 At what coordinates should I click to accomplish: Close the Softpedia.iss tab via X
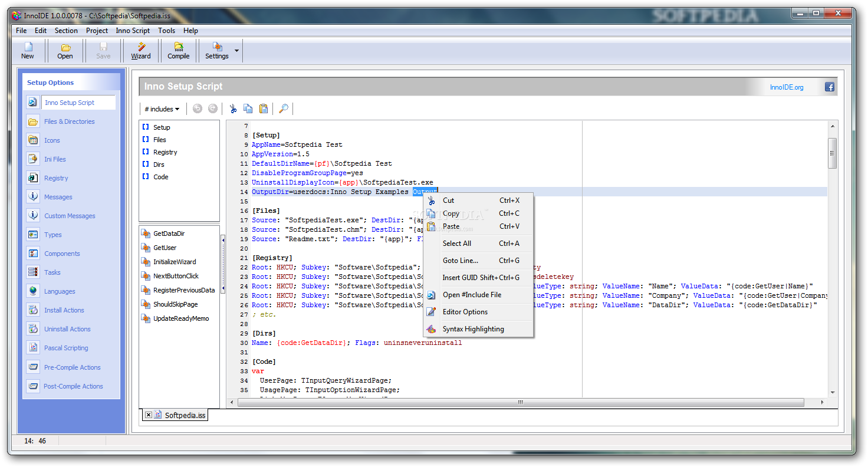[148, 415]
